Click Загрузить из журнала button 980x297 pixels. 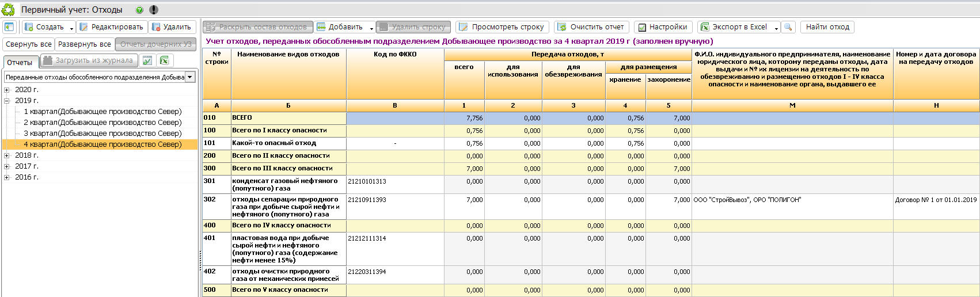click(89, 60)
